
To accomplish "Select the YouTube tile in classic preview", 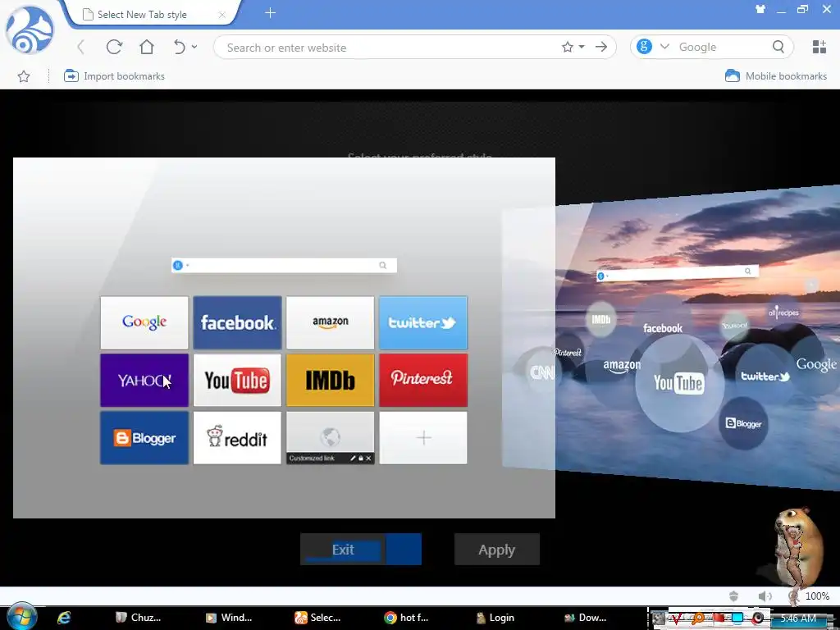I will [237, 381].
